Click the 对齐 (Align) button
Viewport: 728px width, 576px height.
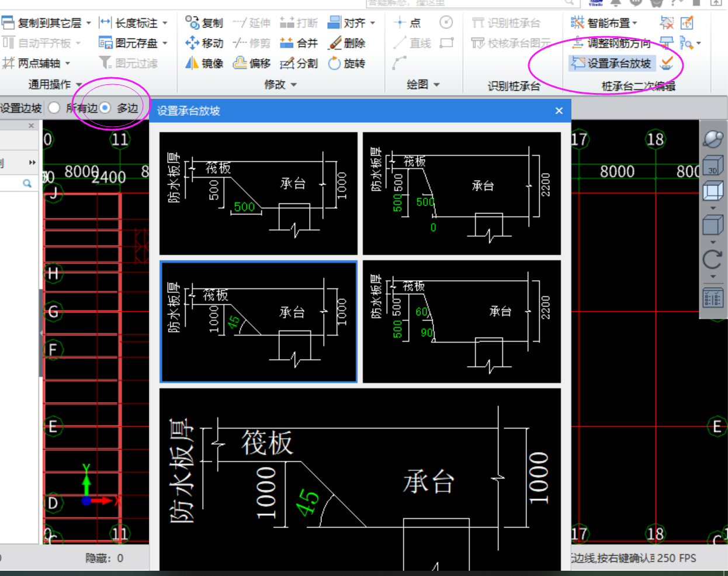[x=347, y=23]
